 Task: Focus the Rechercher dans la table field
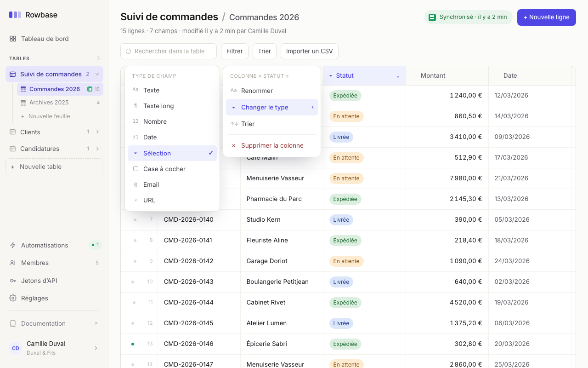169,52
